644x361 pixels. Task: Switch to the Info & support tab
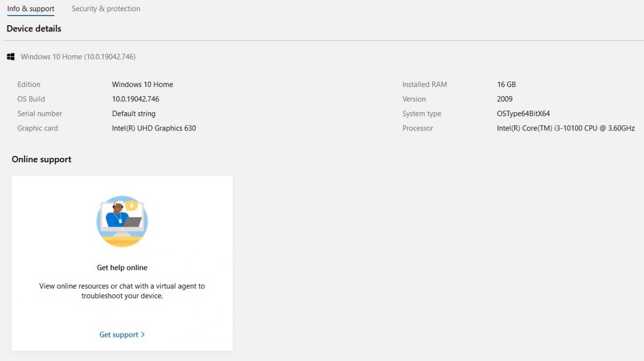pos(31,9)
